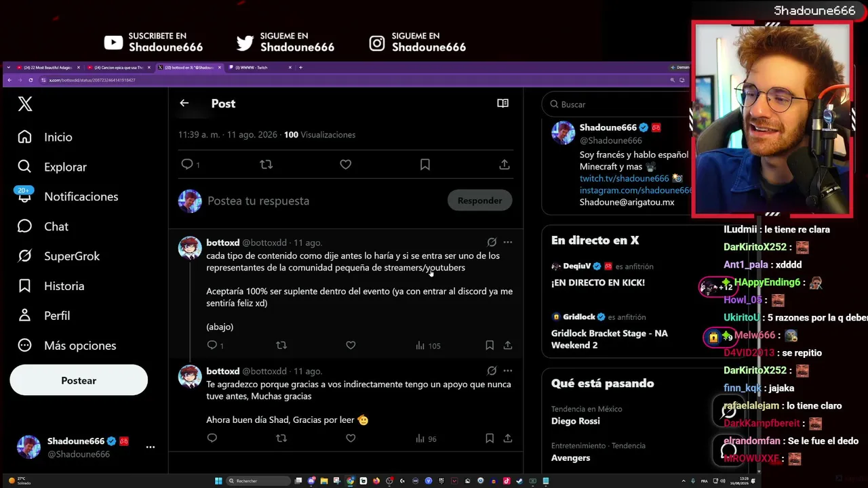Open the instagram.com/shadoune link
This screenshot has height=488, width=868.
point(635,190)
